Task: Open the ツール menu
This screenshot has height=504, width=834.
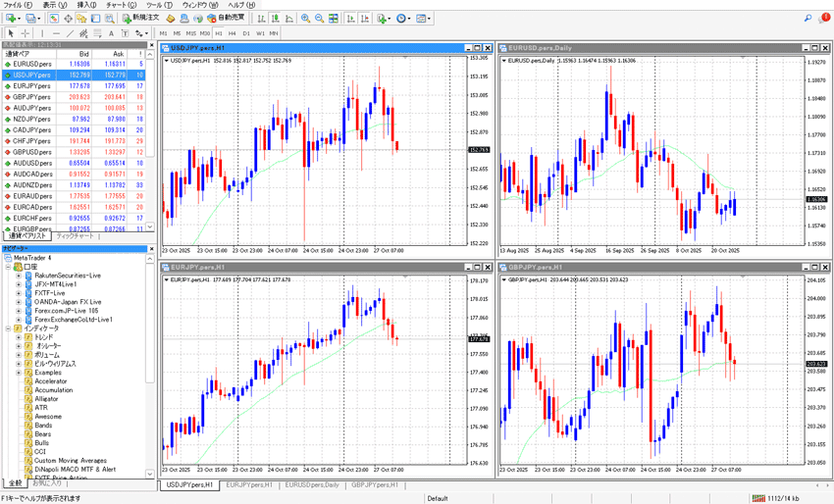Action: 160,5
